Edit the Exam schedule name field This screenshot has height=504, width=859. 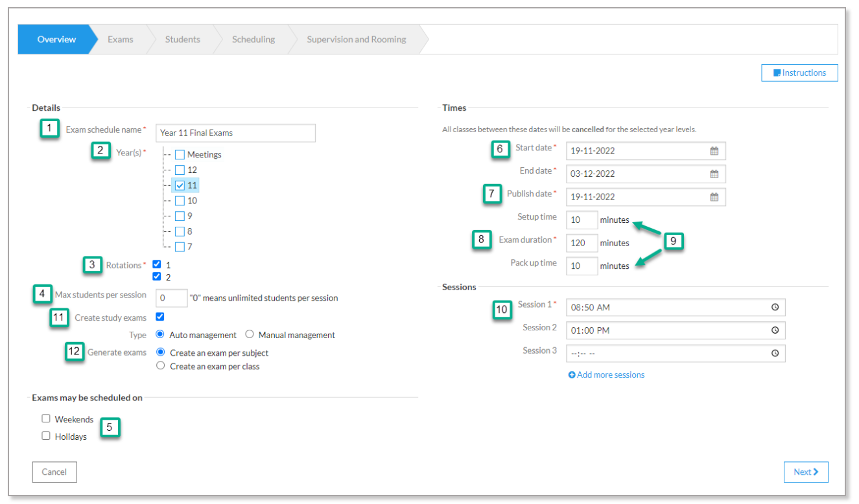pos(236,133)
